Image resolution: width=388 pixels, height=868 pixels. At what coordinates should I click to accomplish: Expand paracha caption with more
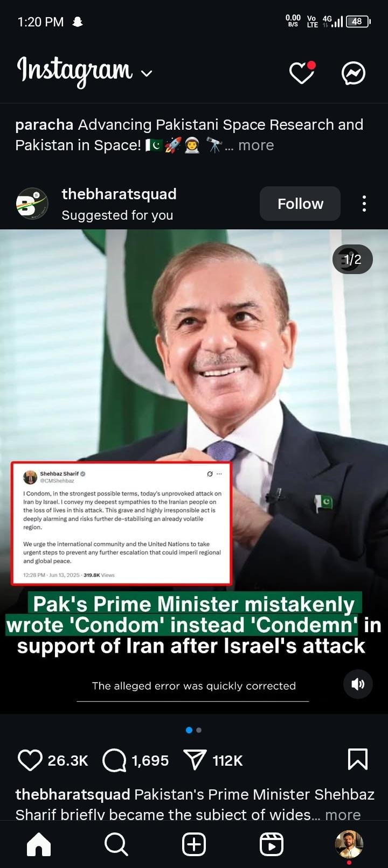pos(256,145)
